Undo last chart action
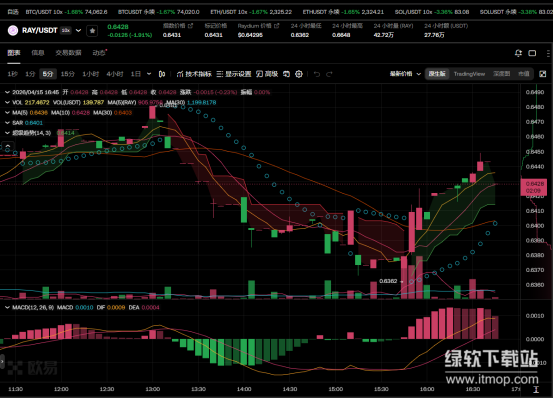 click(317, 74)
